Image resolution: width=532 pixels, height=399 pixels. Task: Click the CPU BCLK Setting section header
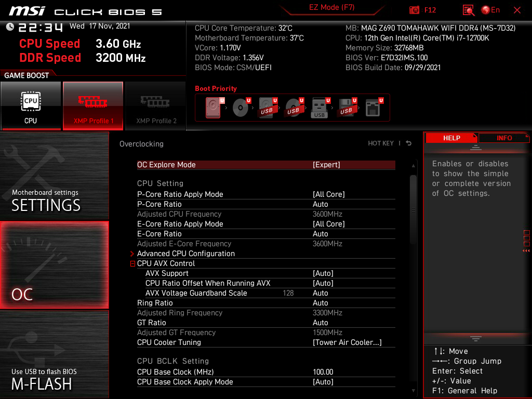tap(172, 362)
